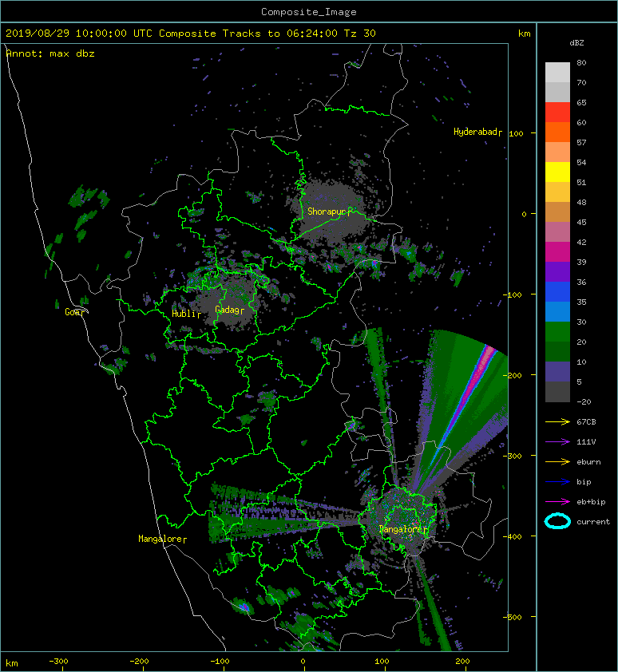Click the Hubli city label
The width and height of the screenshot is (618, 672).
click(x=184, y=314)
